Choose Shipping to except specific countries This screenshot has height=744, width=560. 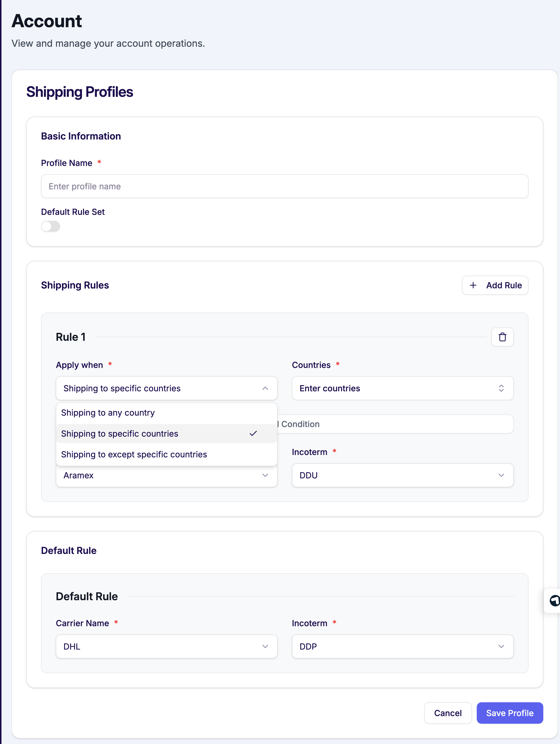click(x=134, y=455)
